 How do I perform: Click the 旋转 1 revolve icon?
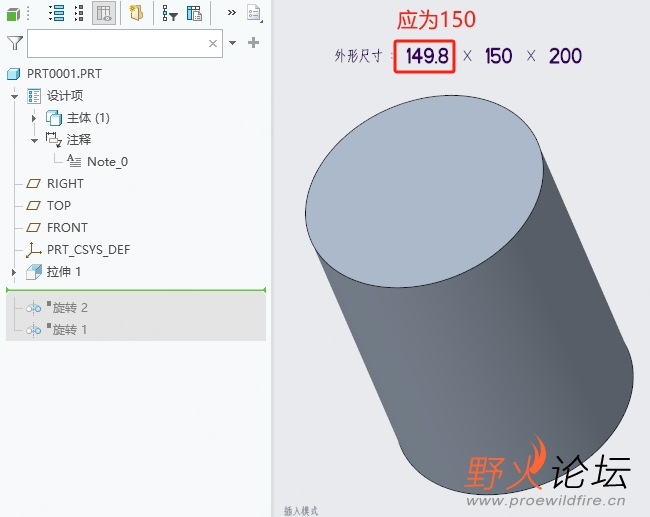click(x=34, y=330)
